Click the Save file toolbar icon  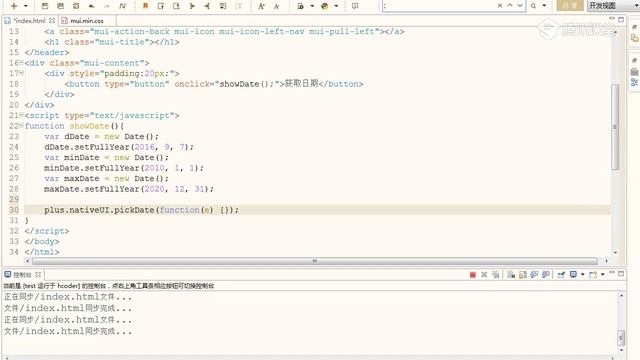pyautogui.click(x=45, y=6)
